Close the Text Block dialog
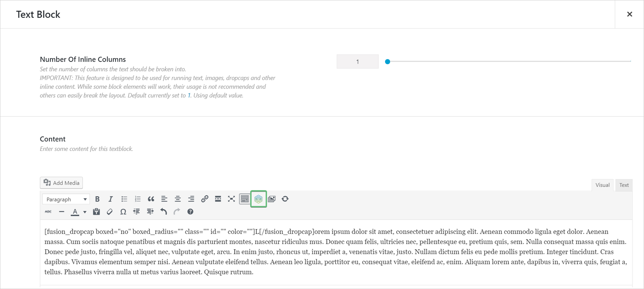Image resolution: width=644 pixels, height=289 pixels. 629,14
